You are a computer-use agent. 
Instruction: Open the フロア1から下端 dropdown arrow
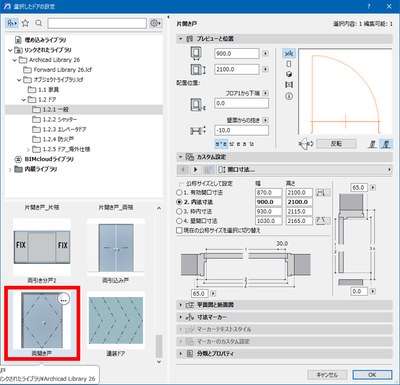[x=265, y=93]
